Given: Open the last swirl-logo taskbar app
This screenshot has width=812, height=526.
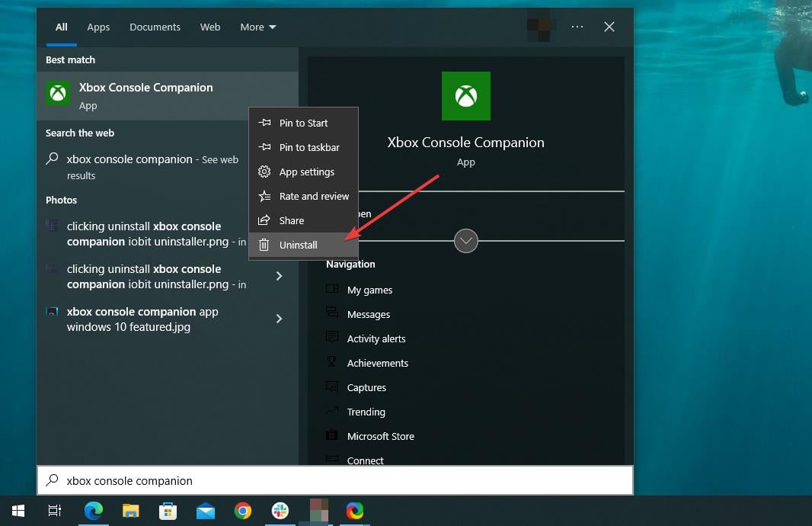Looking at the screenshot, I should point(355,511).
